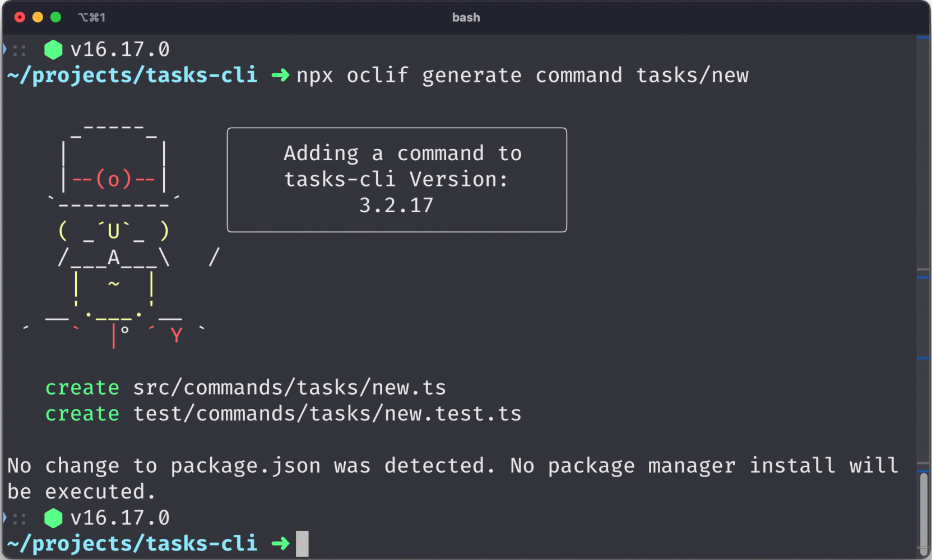Close the bash terminal window
The width and height of the screenshot is (932, 560).
pyautogui.click(x=20, y=17)
